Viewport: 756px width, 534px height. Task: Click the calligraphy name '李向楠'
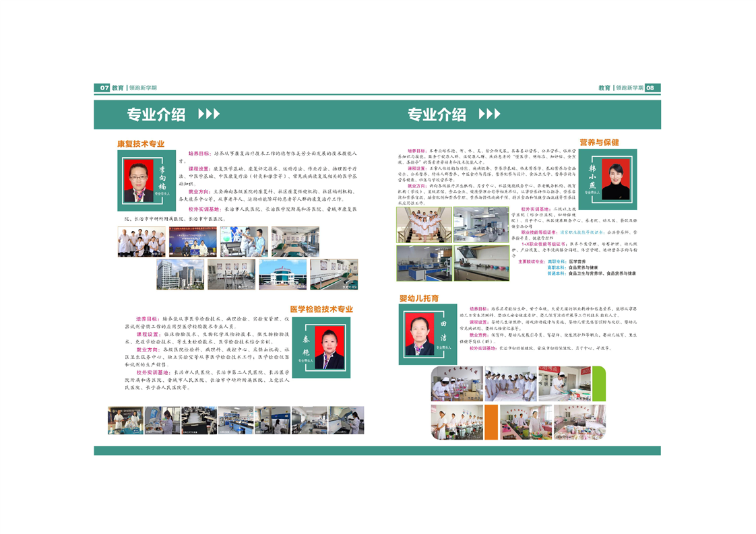point(162,178)
